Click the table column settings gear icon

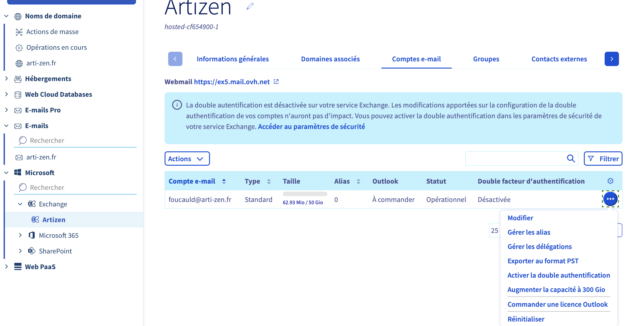pyautogui.click(x=610, y=181)
